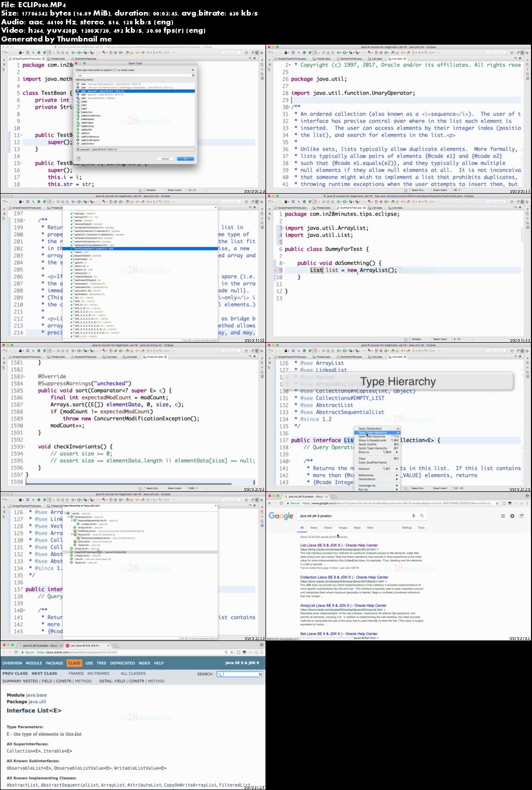The height and width of the screenshot is (790, 532).
Task: Open MODULE in the javadoc navigation bar
Action: click(34, 663)
